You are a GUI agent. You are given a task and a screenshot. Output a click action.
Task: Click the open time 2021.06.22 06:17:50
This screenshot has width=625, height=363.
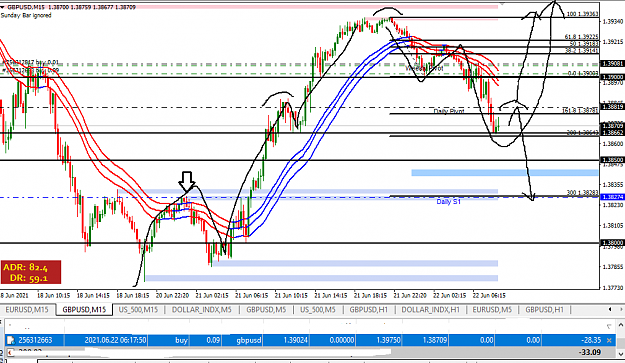point(115,340)
